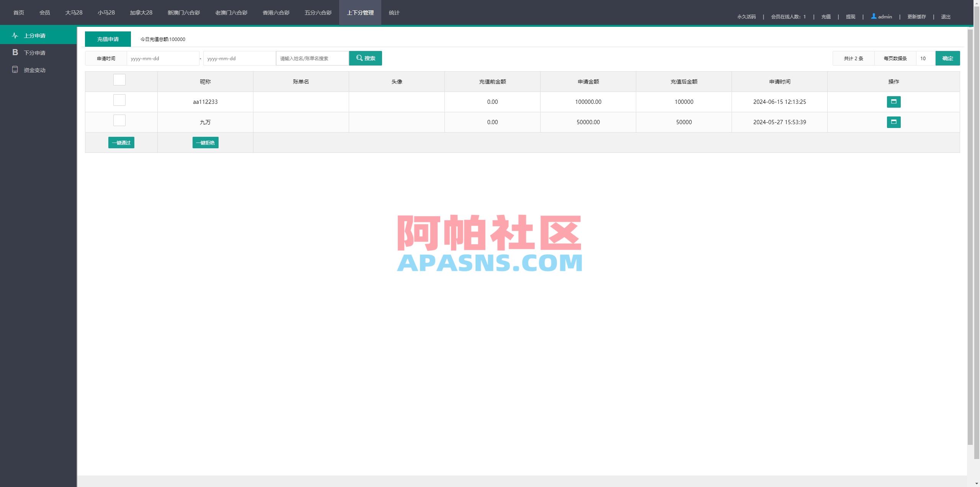The width and height of the screenshot is (980, 487).
Task: Select the pulse icon for 上分申请 in sidebar
Action: (15, 35)
